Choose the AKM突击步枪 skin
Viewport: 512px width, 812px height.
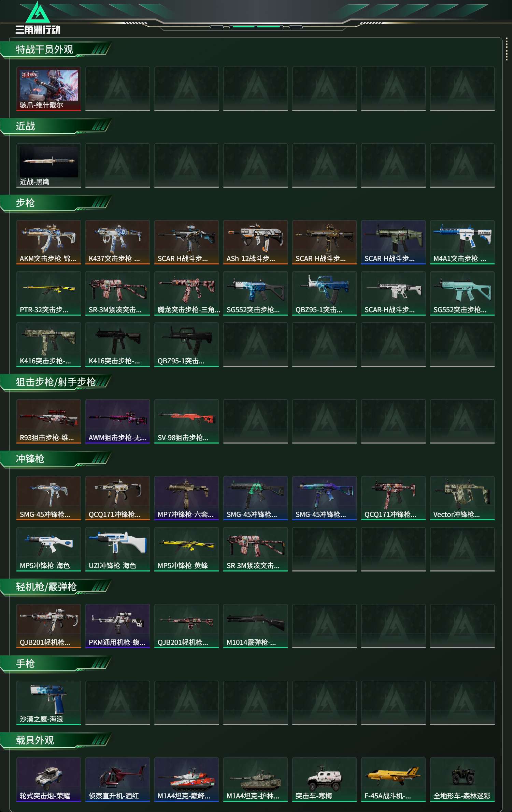[48, 242]
